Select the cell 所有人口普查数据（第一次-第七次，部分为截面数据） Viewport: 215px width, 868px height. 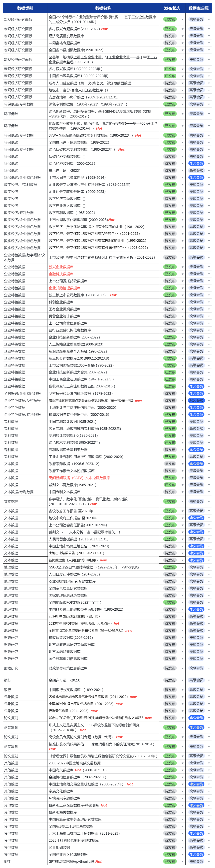(103, 83)
